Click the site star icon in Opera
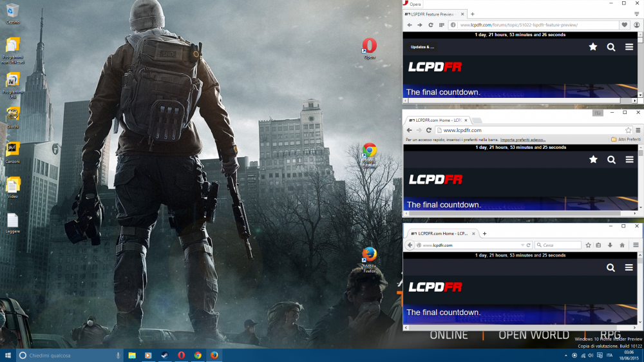644x362 pixels. pyautogui.click(x=593, y=47)
